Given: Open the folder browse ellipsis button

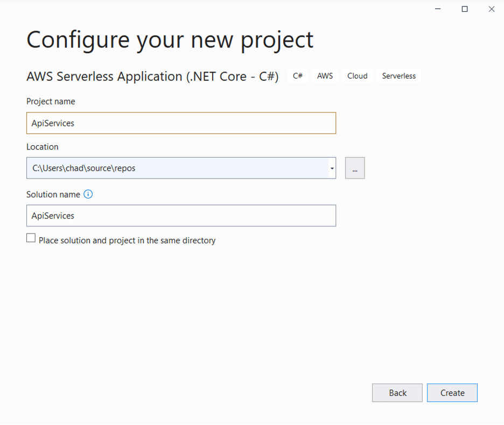Looking at the screenshot, I should coord(355,168).
